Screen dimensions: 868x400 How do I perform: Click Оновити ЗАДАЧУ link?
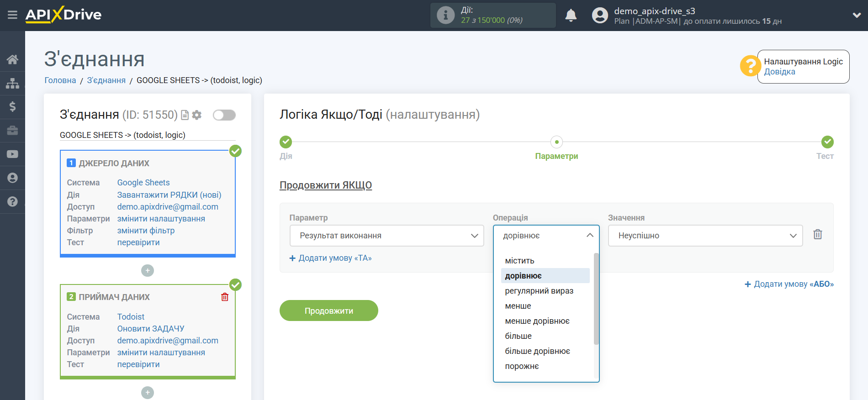(x=150, y=329)
